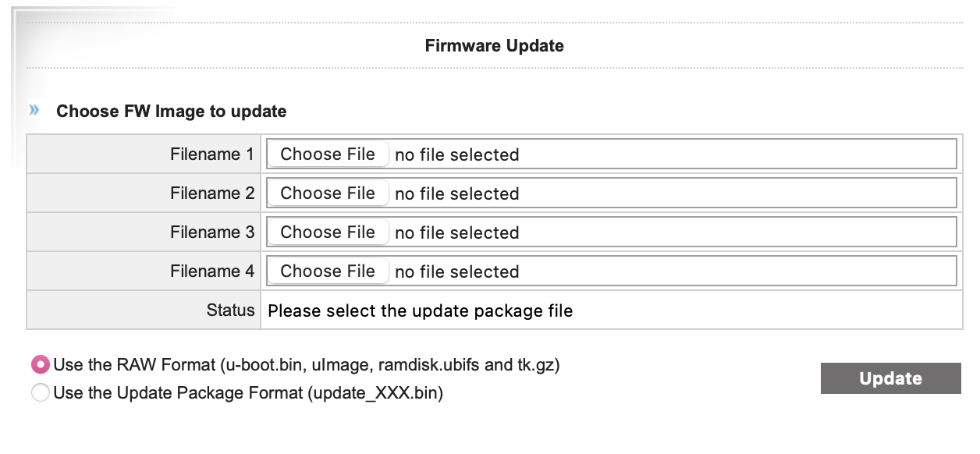Screen dimensions: 980x454
Task: Click the Firmware Update page title
Action: click(494, 46)
